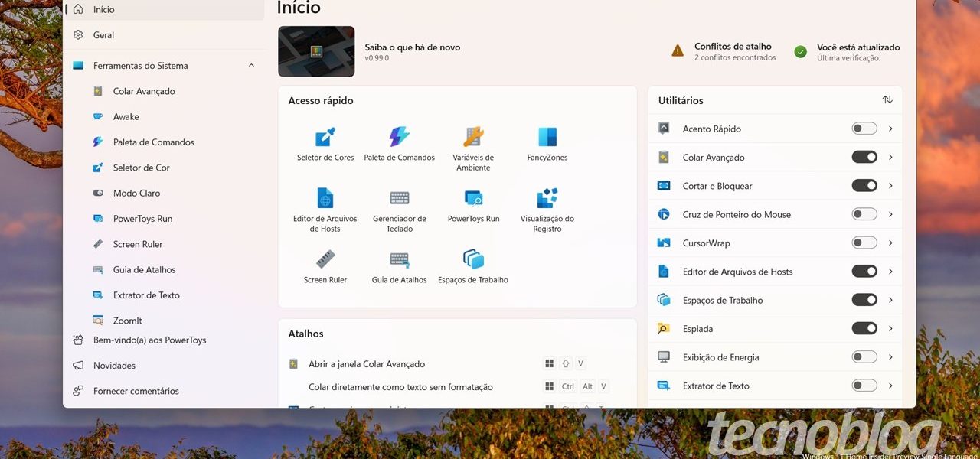Screen dimensions: 980x459
Task: Turn off Cortar e Bloquear toggle
Action: [864, 186]
